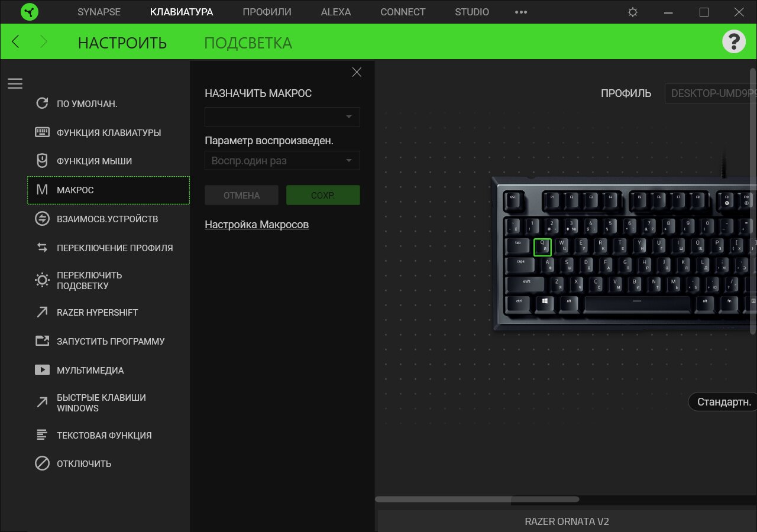Go forward with the right arrow
757x532 pixels.
[x=43, y=41]
